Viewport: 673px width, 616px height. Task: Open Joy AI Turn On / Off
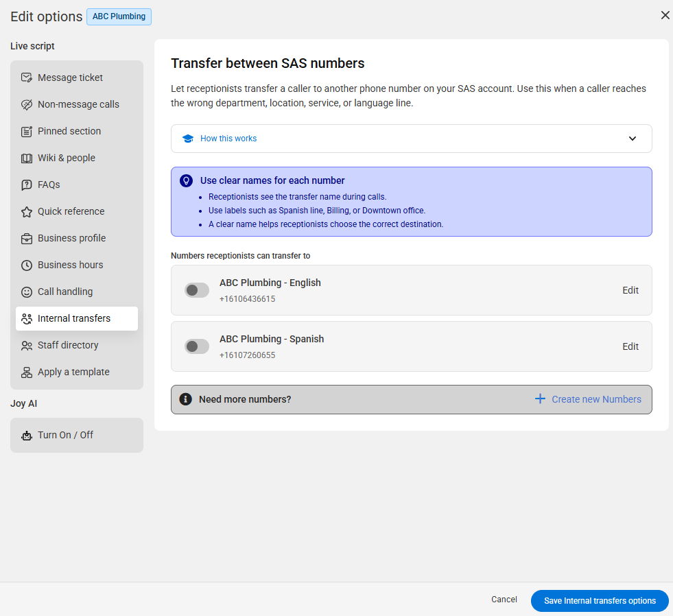click(x=77, y=436)
